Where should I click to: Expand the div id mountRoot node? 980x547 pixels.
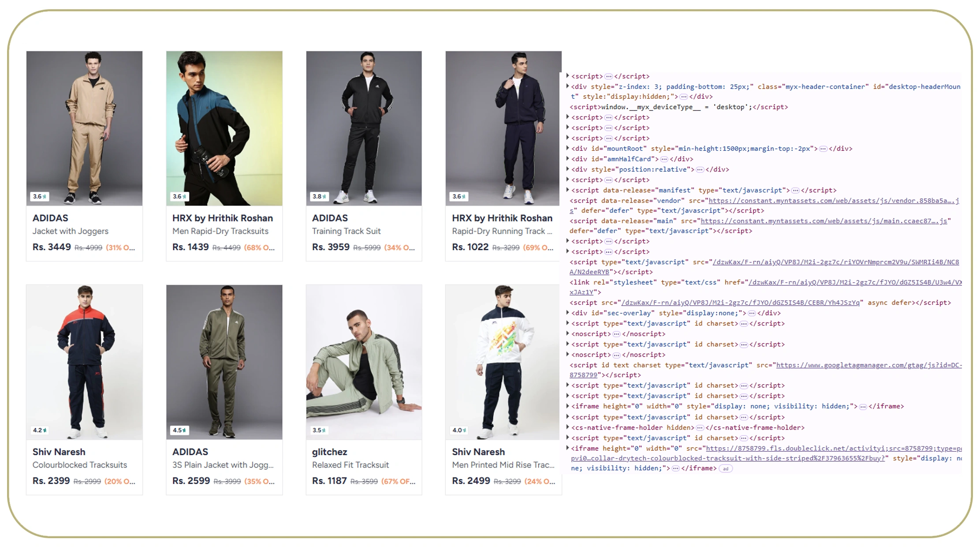pos(568,149)
